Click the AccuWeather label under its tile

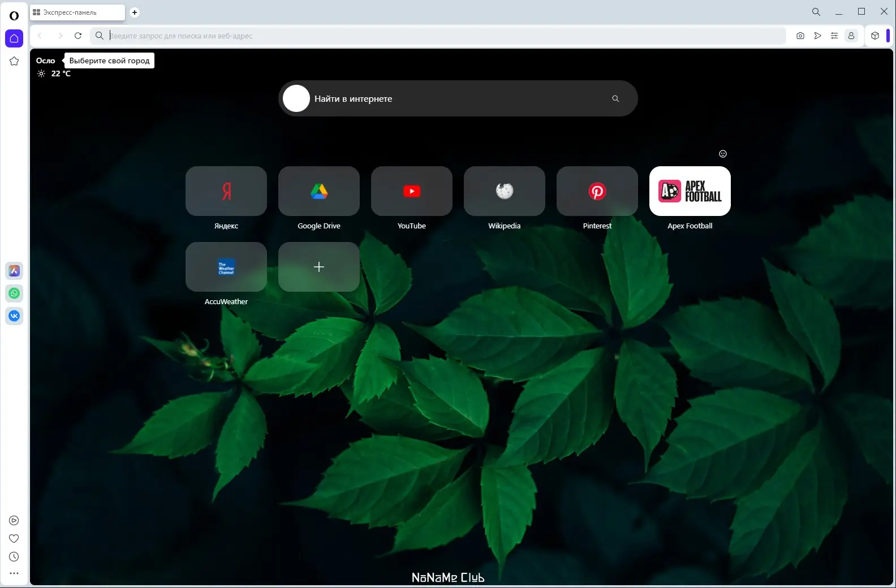pyautogui.click(x=226, y=301)
